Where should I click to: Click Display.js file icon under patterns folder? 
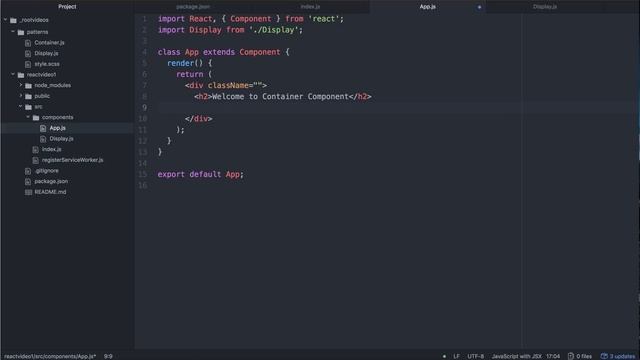coord(28,53)
